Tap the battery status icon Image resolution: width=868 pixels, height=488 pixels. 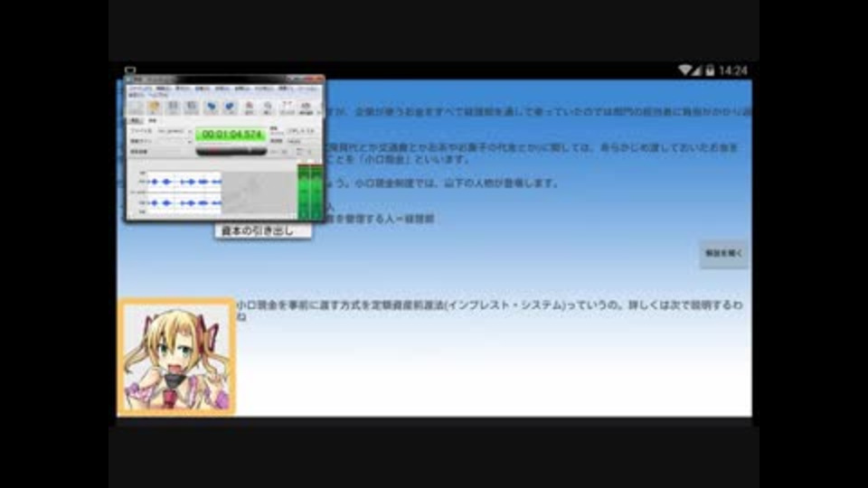pos(710,70)
